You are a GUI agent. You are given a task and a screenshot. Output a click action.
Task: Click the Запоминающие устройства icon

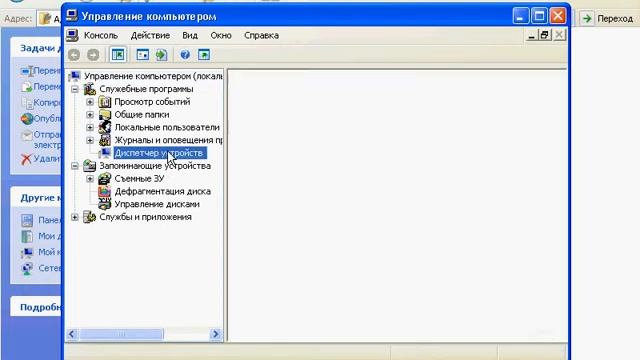89,166
